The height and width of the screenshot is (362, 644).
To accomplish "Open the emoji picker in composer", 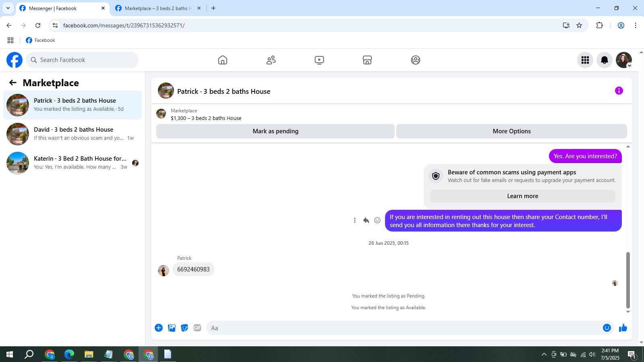I will point(607,328).
